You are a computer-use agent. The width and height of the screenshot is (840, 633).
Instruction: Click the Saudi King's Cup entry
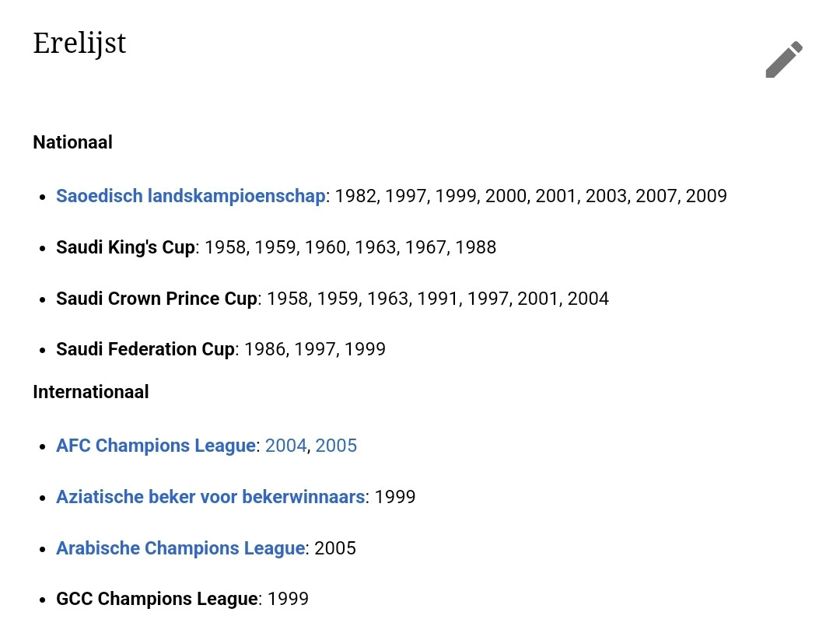[x=125, y=247]
